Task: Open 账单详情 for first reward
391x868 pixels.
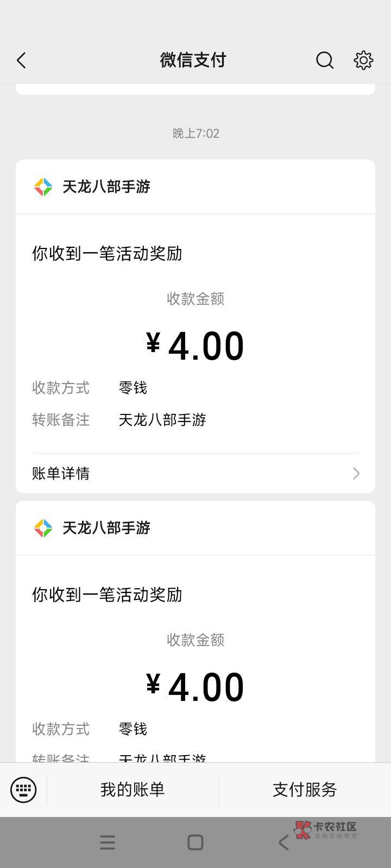Action: (61, 474)
